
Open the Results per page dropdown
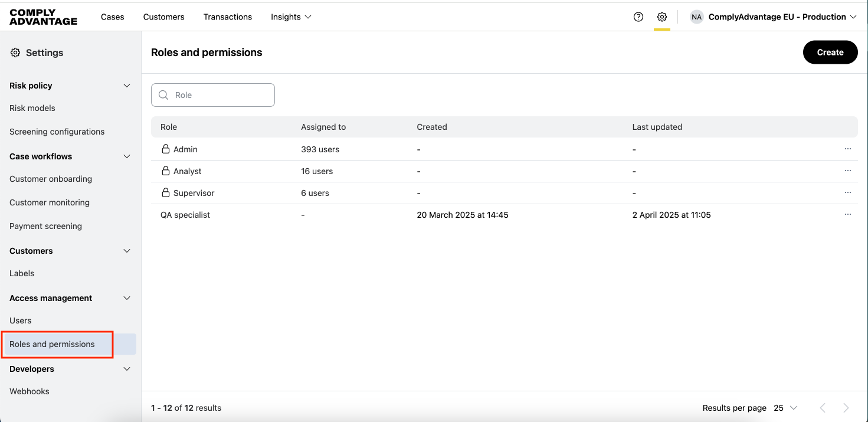pos(785,408)
